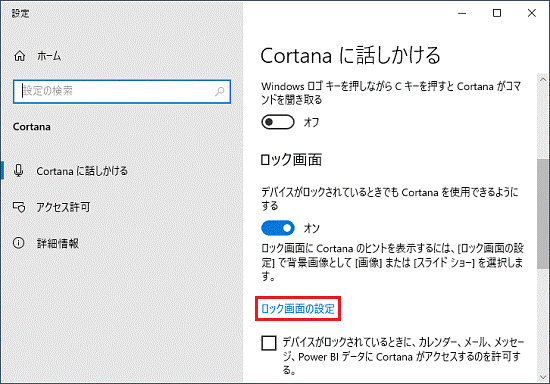
Task: Click the オフ label beside shortcut toggle
Action: pyautogui.click(x=311, y=122)
